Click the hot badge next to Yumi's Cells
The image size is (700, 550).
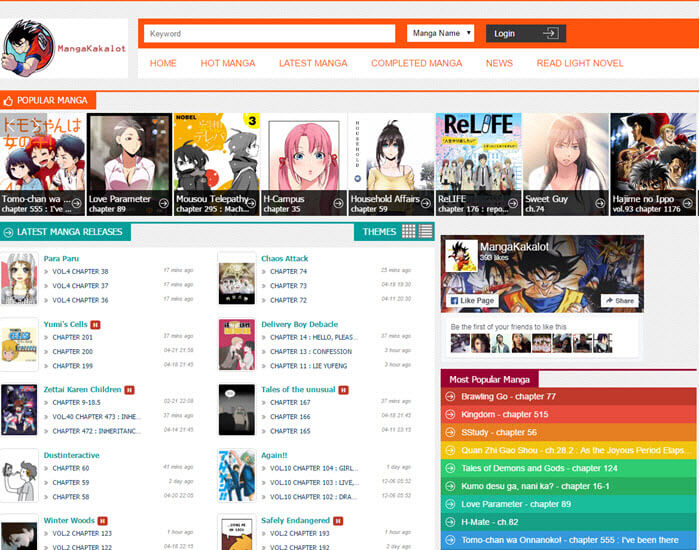pyautogui.click(x=95, y=325)
